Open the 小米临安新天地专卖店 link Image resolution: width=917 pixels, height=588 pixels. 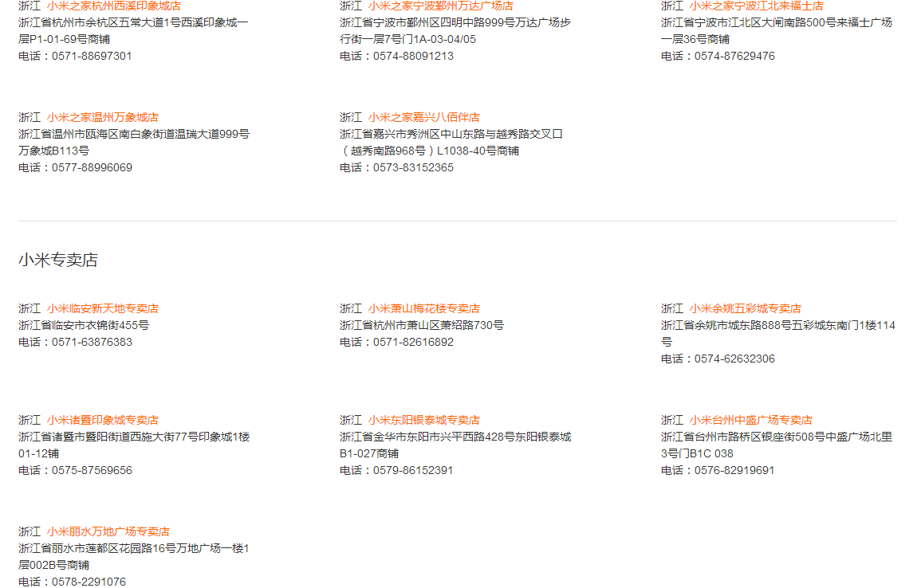103,308
